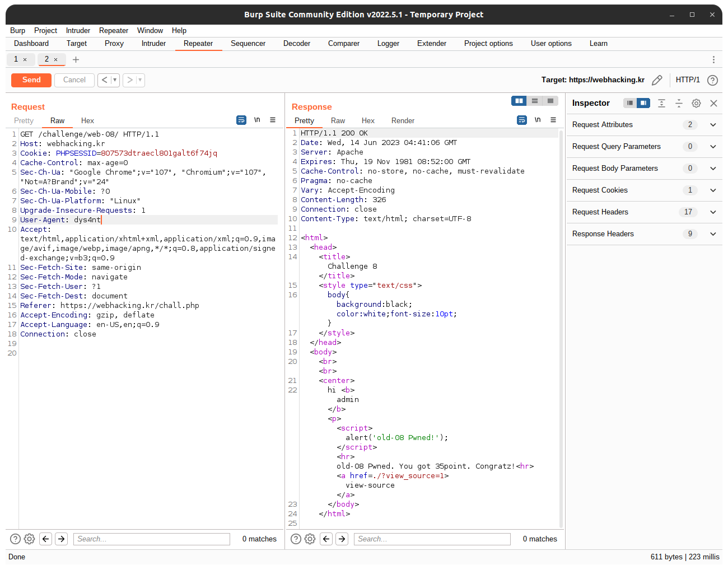The width and height of the screenshot is (728, 570).
Task: Open request search settings gear
Action: [x=29, y=539]
